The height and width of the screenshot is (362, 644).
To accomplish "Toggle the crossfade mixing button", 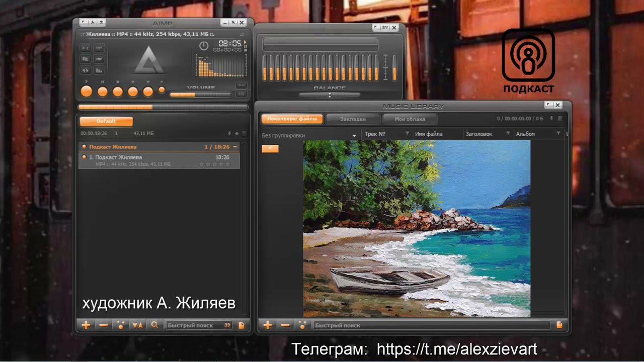I will (x=99, y=48).
